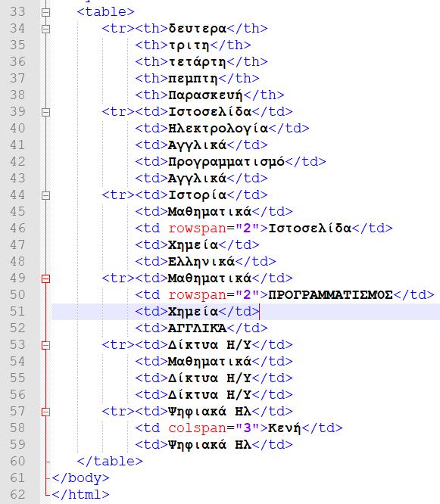Click Δίκτυα Η/Υ on line 53

tap(210, 345)
